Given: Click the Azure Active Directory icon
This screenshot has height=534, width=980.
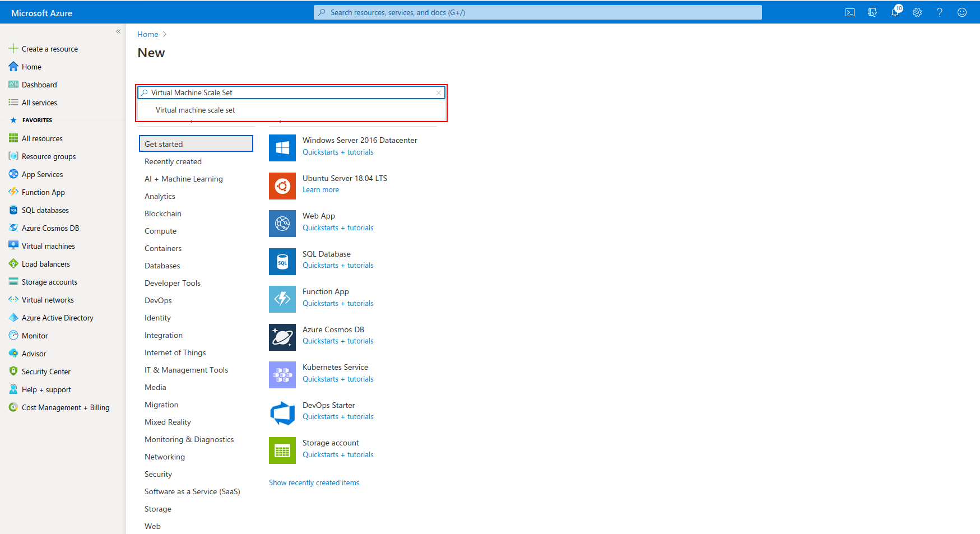Looking at the screenshot, I should 13,318.
